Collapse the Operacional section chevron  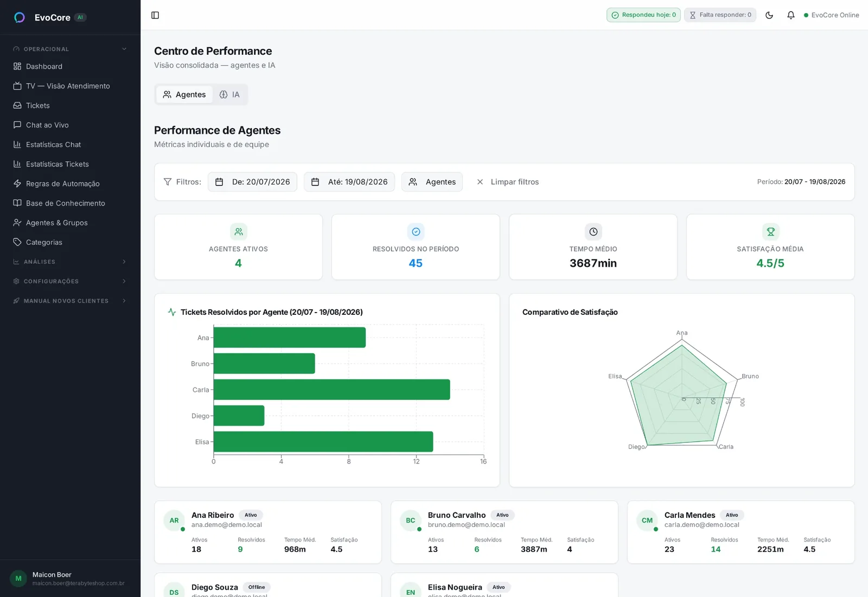point(124,49)
